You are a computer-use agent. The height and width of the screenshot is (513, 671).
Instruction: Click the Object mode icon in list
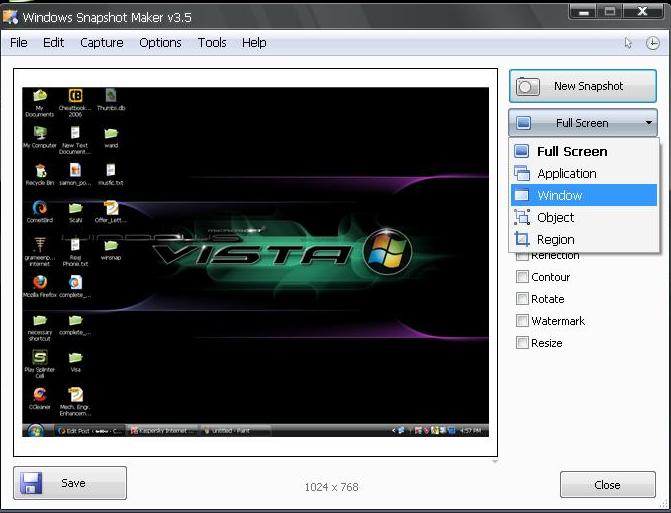click(522, 217)
